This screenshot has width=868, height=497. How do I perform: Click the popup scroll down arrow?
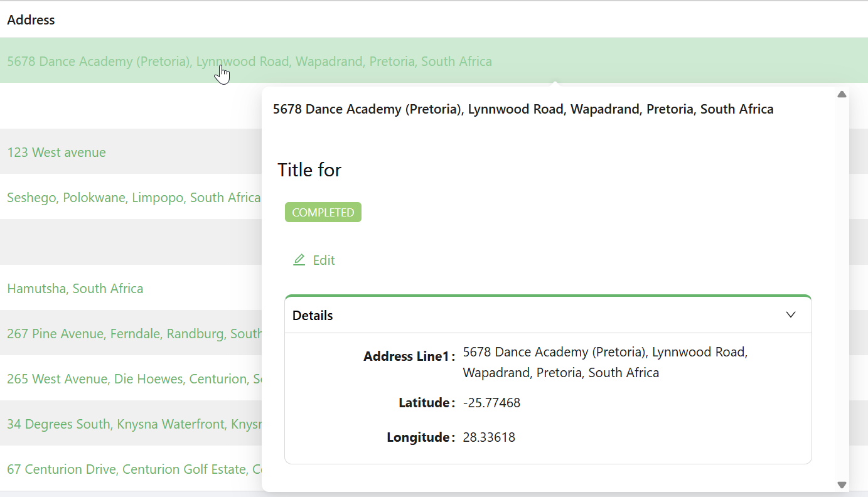pyautogui.click(x=842, y=484)
